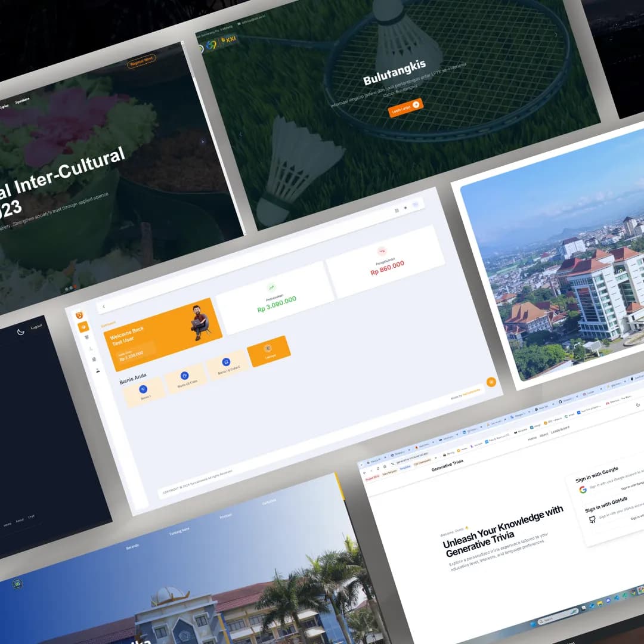Click the Google logo on the sign-in card

(583, 490)
